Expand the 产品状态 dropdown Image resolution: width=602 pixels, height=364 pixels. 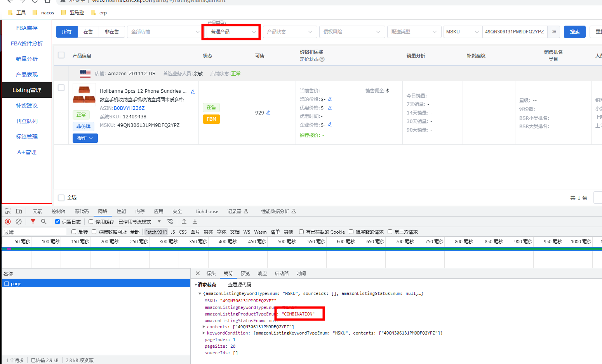[x=290, y=32]
